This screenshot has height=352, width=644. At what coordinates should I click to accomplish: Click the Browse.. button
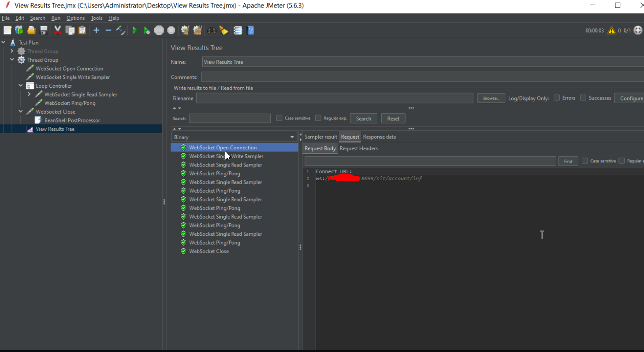tap(491, 98)
